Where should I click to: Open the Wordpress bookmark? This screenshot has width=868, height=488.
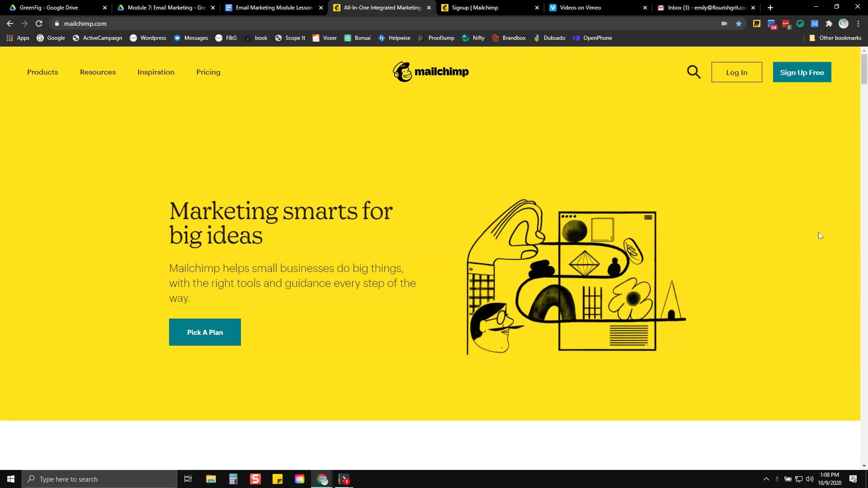click(x=148, y=38)
